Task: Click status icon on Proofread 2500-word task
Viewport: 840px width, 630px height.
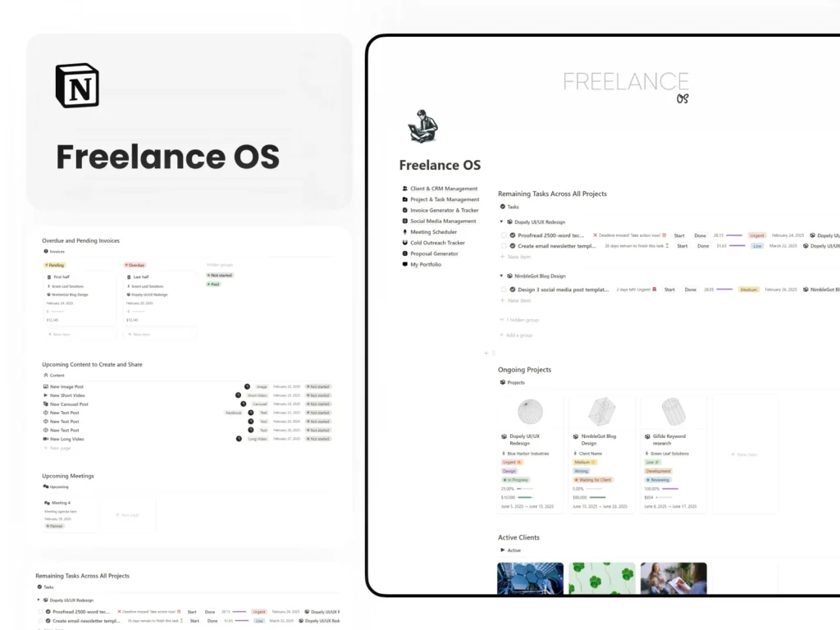Action: [513, 235]
